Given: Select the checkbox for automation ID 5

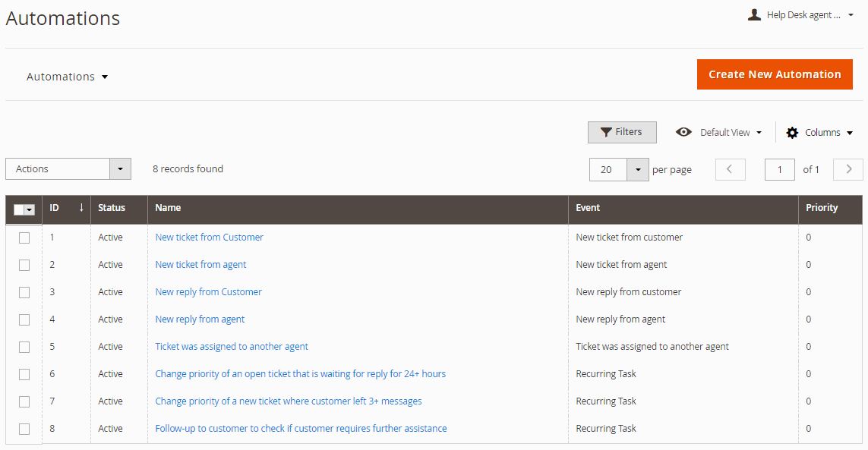Looking at the screenshot, I should 24,347.
